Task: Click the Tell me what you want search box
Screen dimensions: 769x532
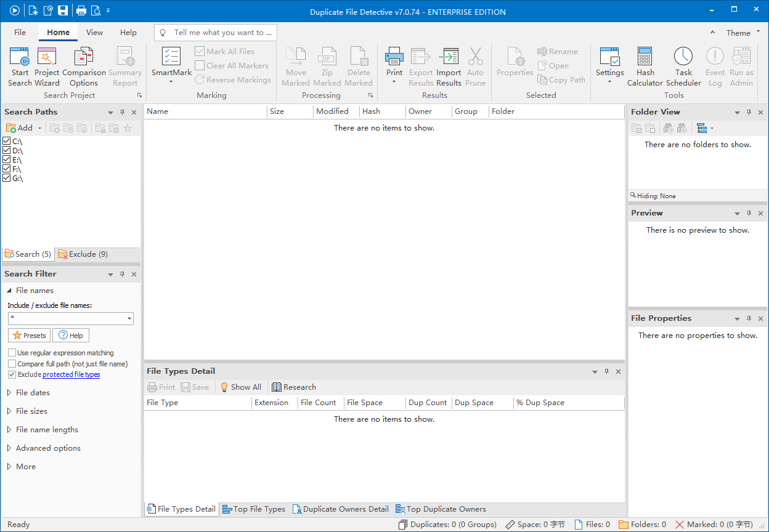Action: point(215,32)
